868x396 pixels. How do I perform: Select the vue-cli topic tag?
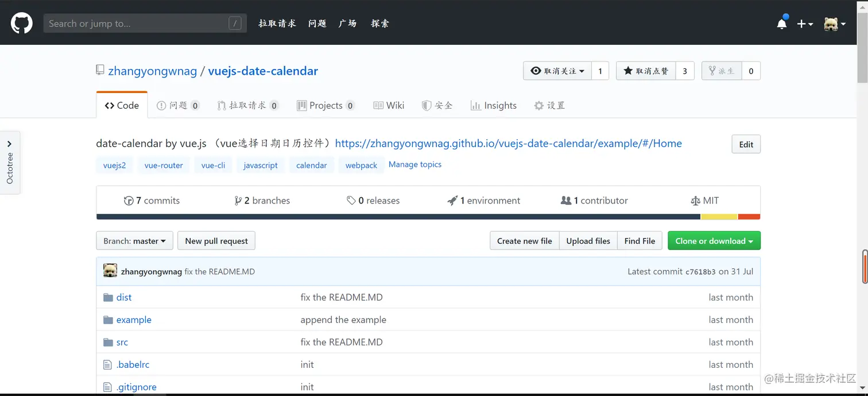pos(213,165)
